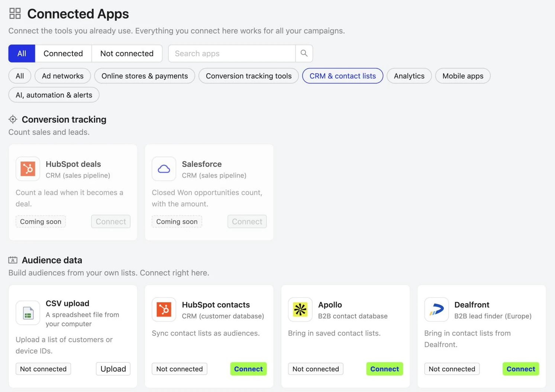Filter by Mobile apps category

(x=463, y=76)
